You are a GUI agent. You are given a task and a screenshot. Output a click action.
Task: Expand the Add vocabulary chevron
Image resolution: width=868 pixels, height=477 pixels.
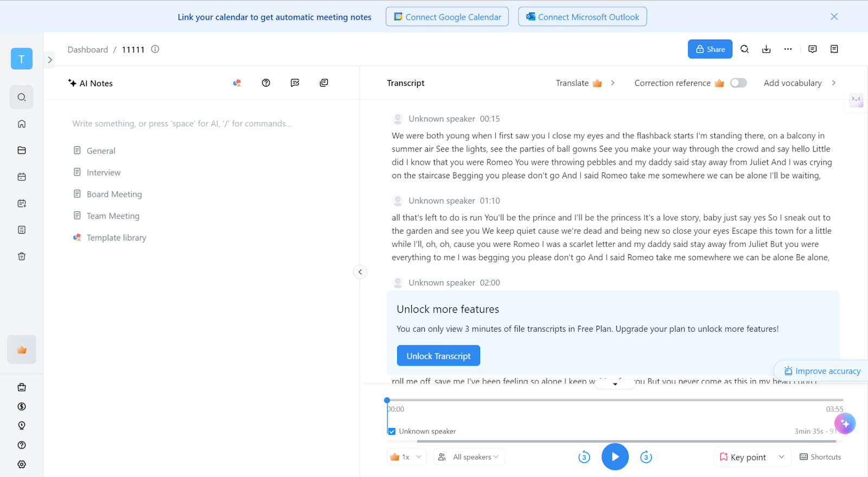point(834,83)
